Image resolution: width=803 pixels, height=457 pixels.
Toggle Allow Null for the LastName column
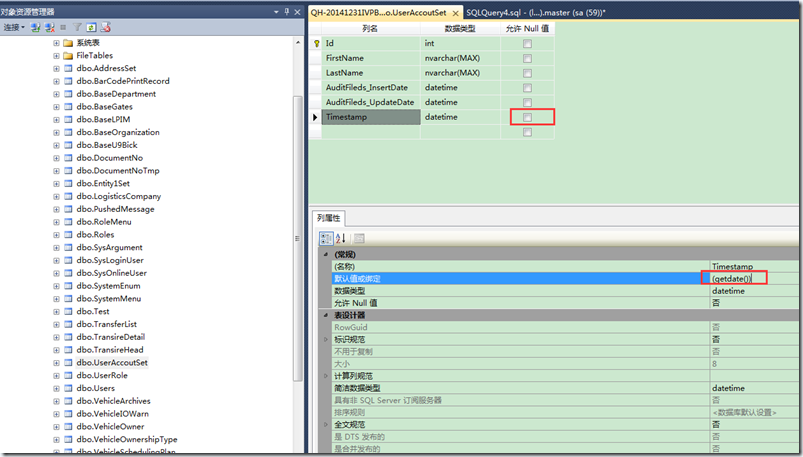(527, 73)
